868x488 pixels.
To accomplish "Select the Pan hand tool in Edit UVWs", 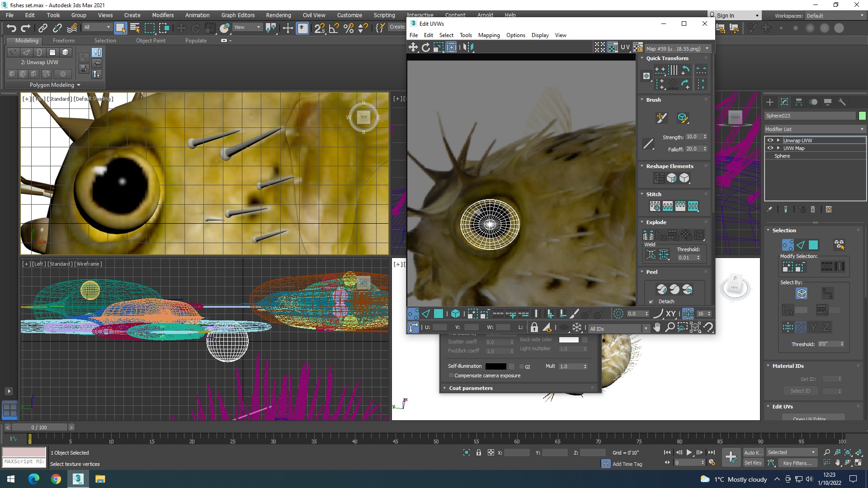I will pyautogui.click(x=657, y=327).
